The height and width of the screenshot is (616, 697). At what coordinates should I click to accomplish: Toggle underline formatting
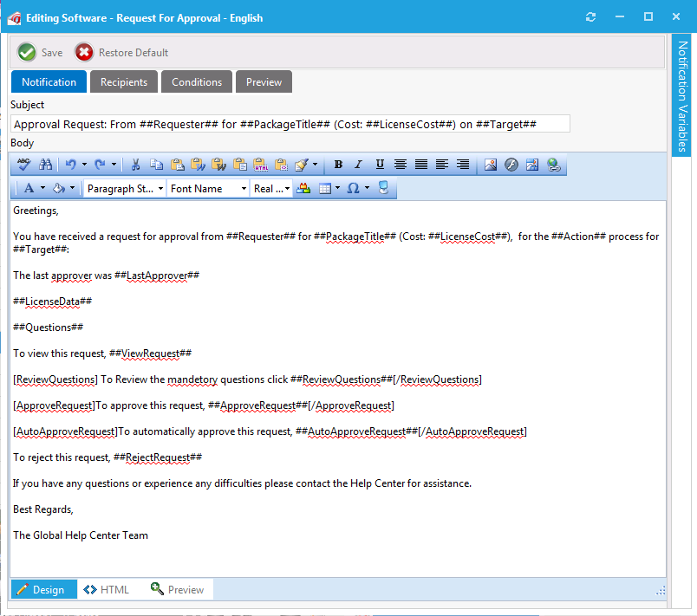[x=379, y=165]
